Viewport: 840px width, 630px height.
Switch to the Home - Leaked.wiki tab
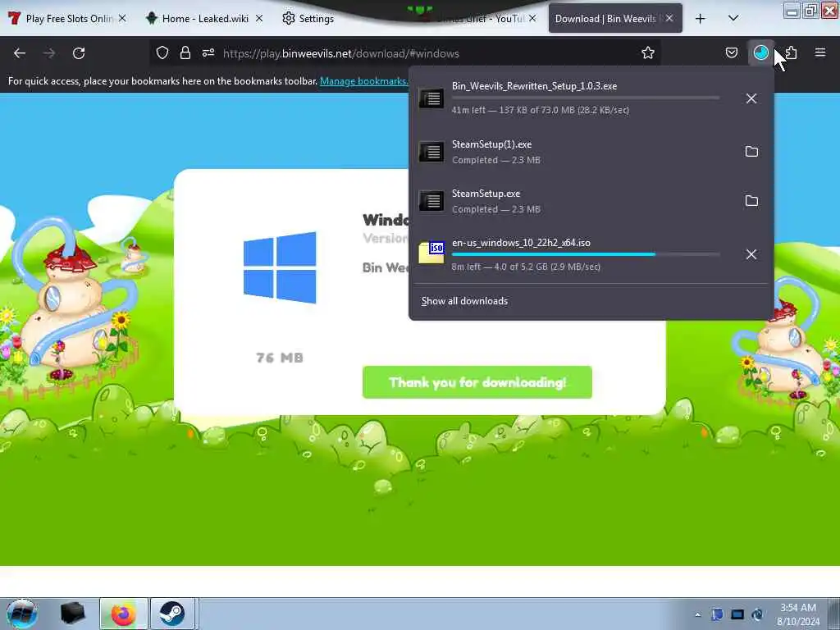(203, 18)
